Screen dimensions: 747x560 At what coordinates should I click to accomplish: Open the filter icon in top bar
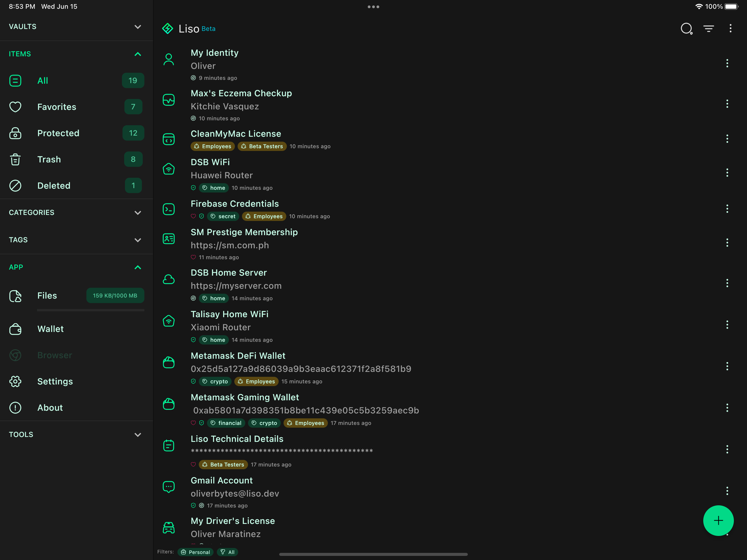(x=708, y=28)
